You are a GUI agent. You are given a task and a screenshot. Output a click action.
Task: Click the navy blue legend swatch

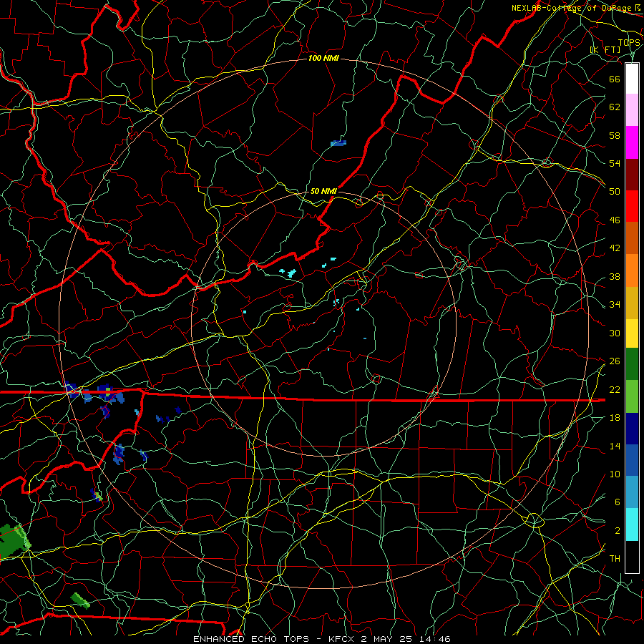(x=632, y=429)
